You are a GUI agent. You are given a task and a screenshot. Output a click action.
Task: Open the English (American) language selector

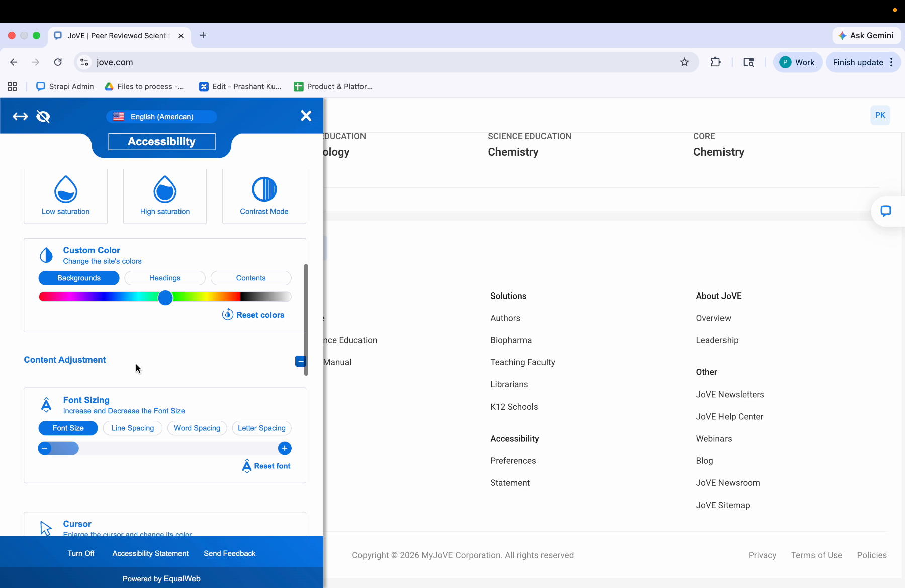tap(161, 117)
